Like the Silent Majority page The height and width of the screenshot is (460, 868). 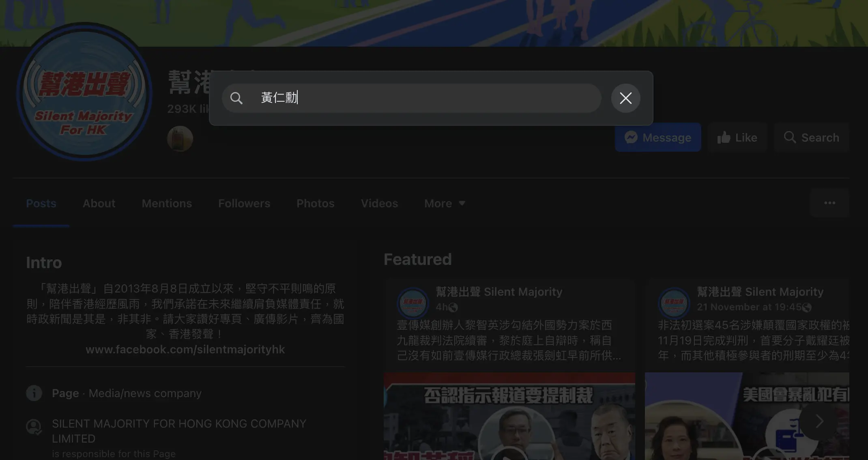(x=737, y=138)
